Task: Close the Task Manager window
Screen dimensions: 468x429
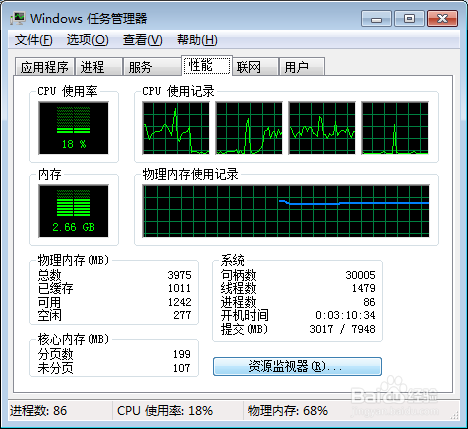Action: [442, 18]
